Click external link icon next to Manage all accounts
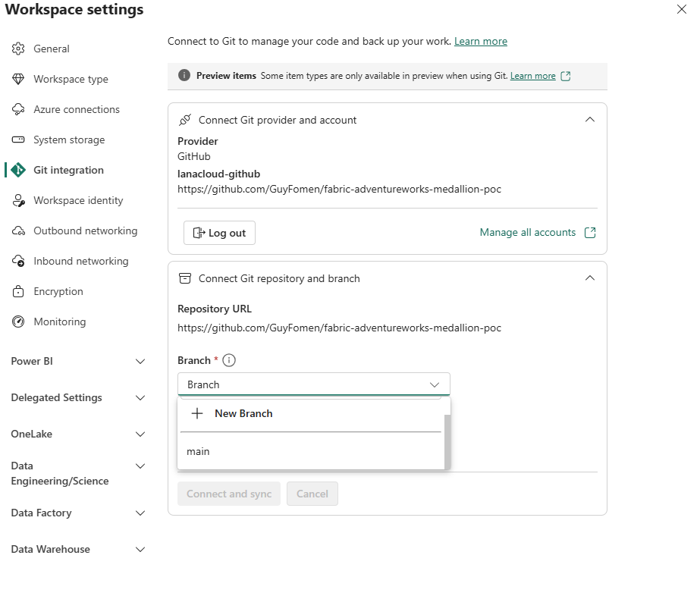 click(x=590, y=233)
